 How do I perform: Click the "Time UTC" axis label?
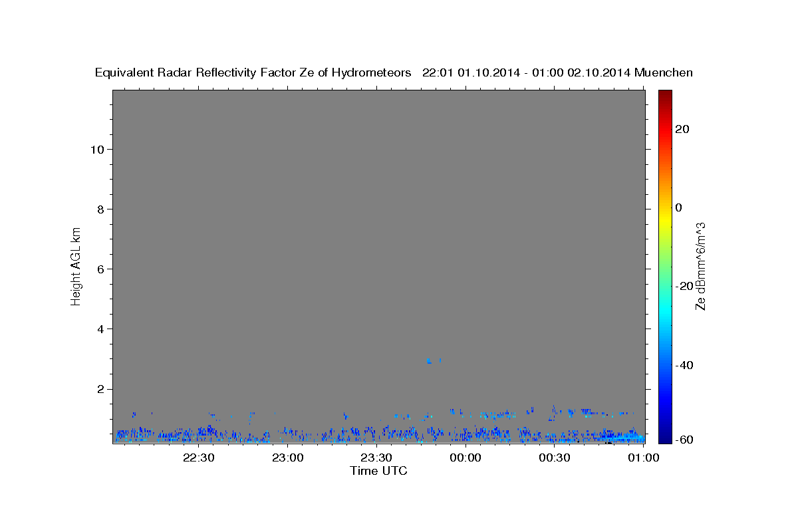click(x=378, y=471)
